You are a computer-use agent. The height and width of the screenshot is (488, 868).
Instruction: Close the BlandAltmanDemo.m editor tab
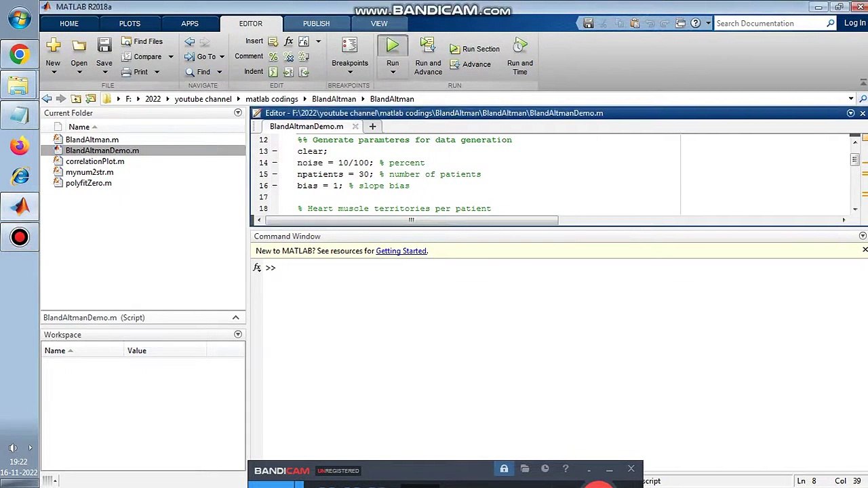pyautogui.click(x=355, y=127)
